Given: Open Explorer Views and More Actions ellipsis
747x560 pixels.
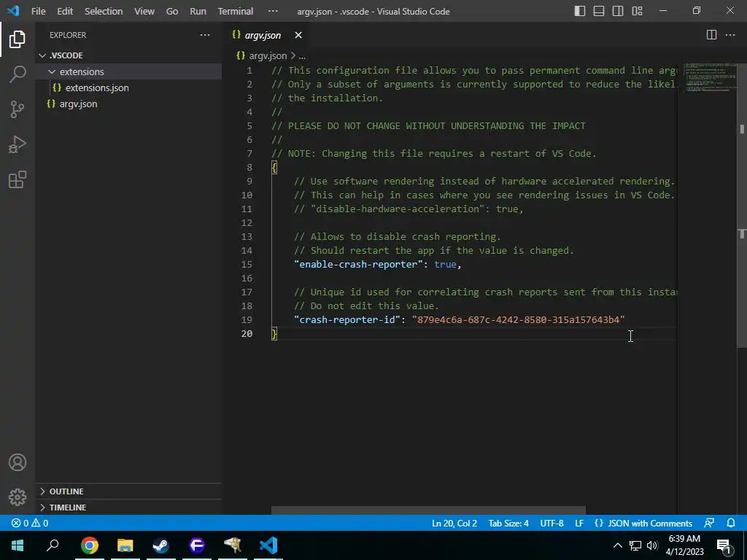Looking at the screenshot, I should pyautogui.click(x=205, y=35).
